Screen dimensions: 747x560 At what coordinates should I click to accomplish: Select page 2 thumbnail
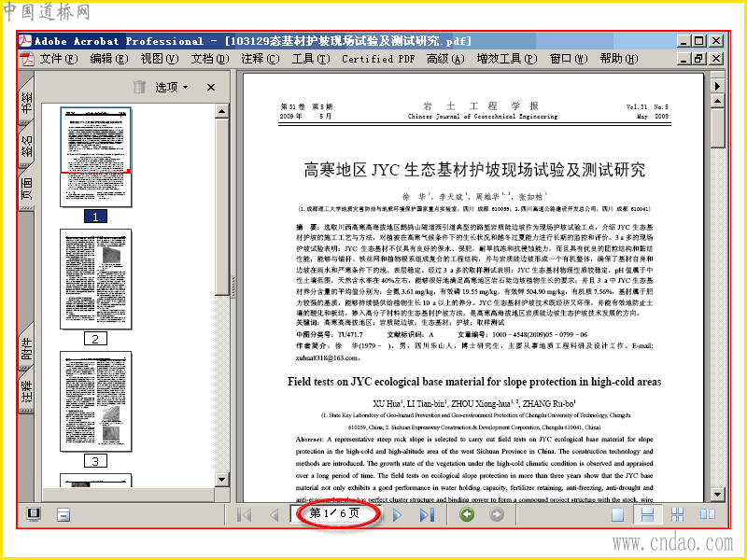96,279
